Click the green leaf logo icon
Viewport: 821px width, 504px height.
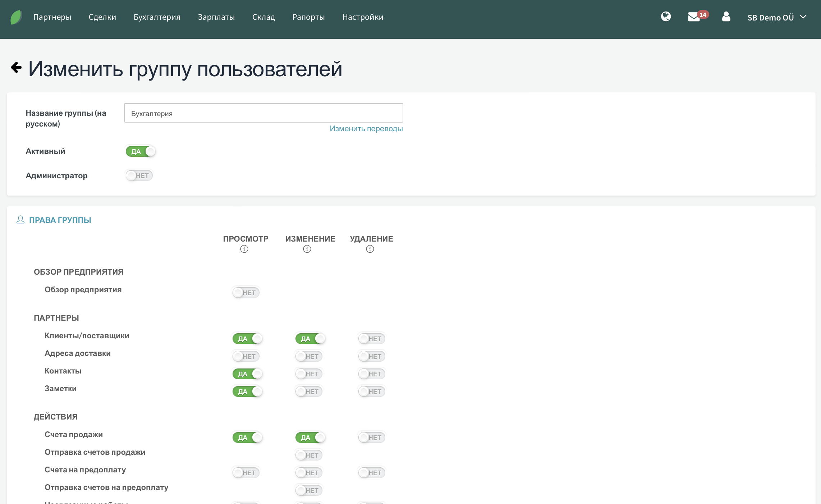click(16, 17)
